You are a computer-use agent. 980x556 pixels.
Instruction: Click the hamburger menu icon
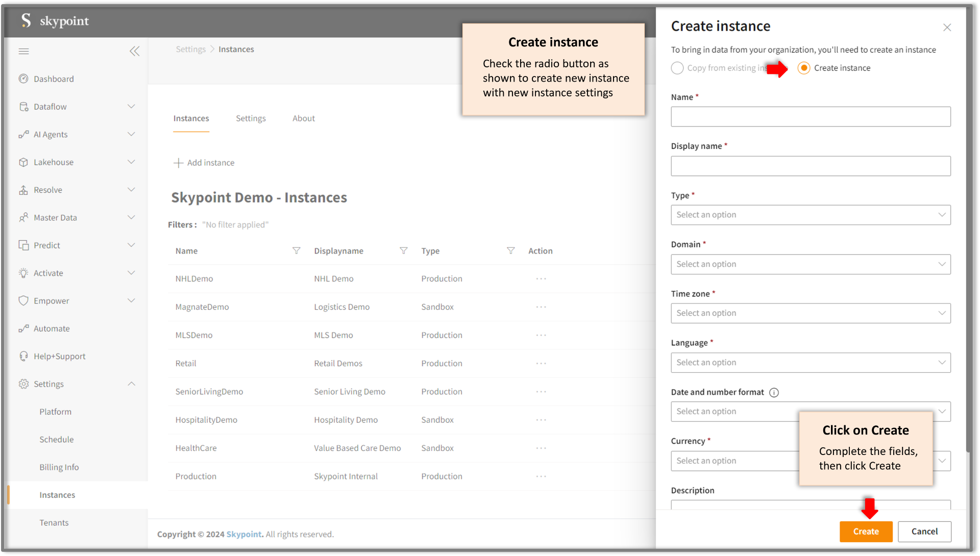click(x=23, y=52)
